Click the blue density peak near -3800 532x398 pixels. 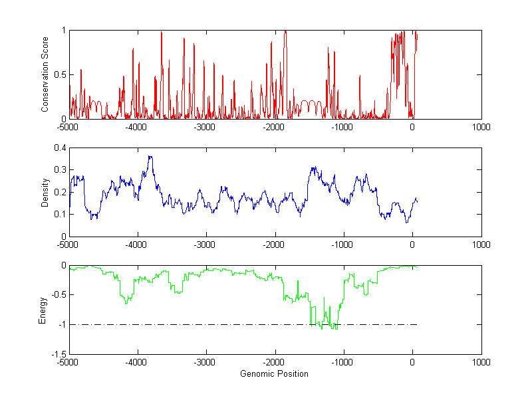(150, 157)
